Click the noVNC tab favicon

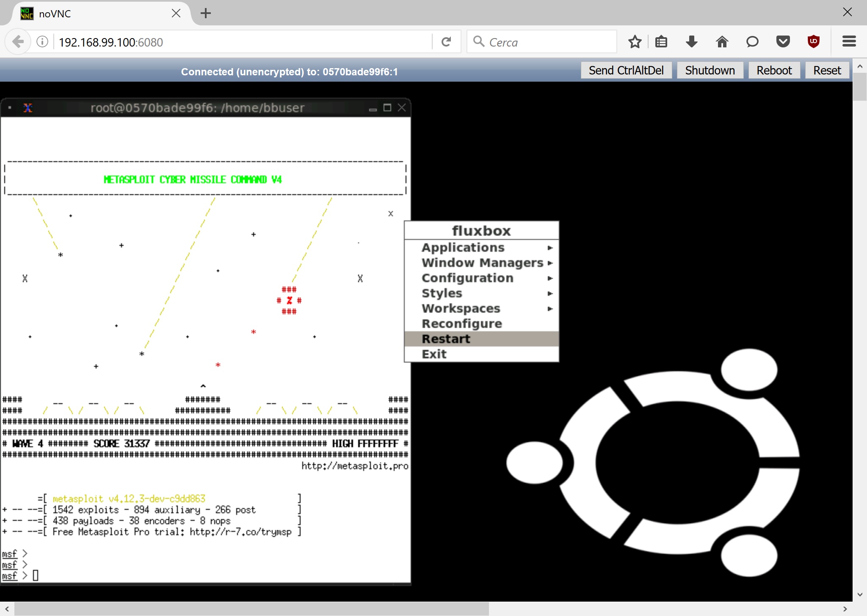(27, 13)
